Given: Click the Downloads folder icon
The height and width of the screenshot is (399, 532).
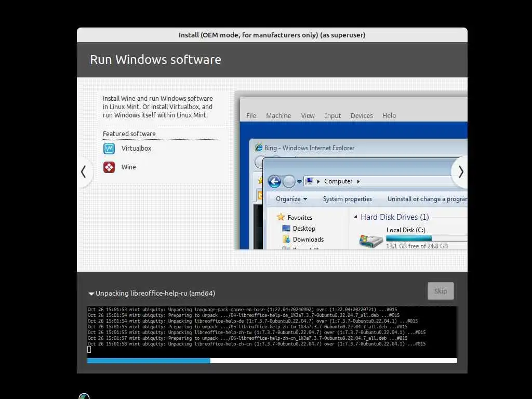Looking at the screenshot, I should click(286, 239).
